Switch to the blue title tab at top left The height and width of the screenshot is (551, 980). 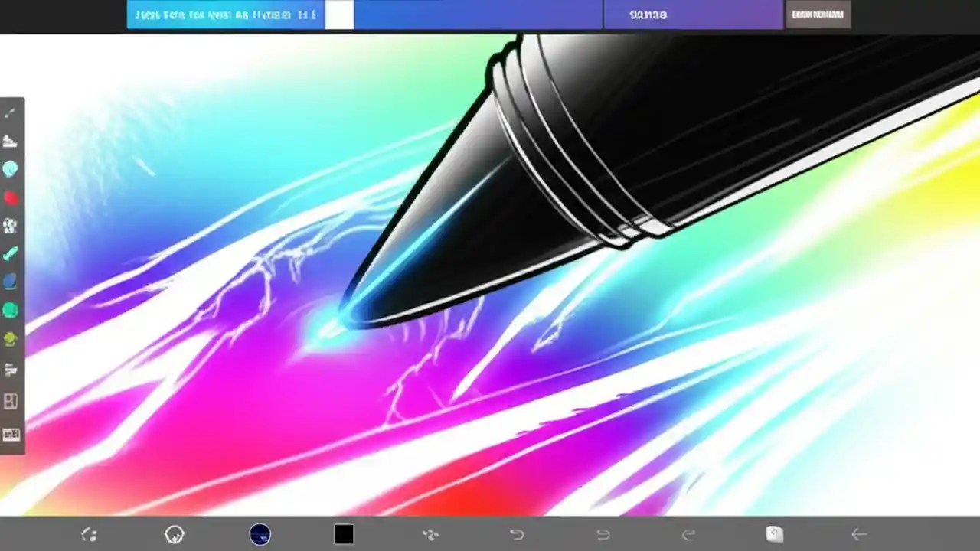(224, 14)
